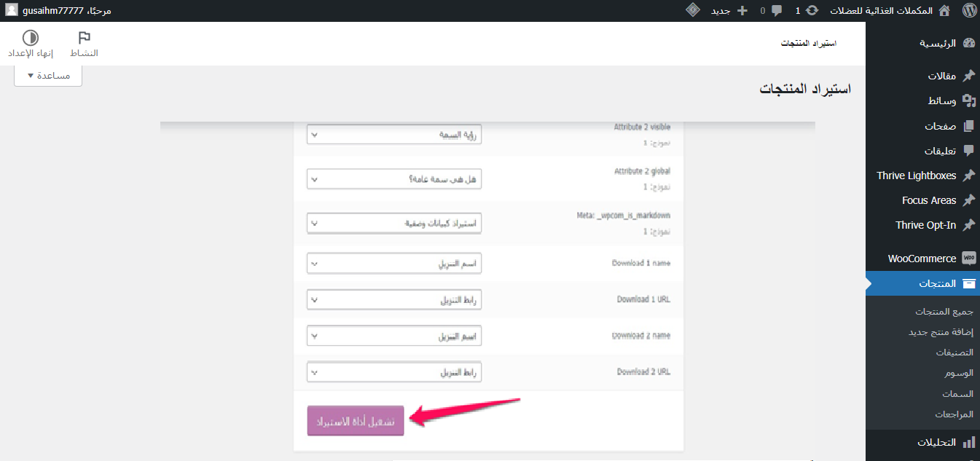The height and width of the screenshot is (461, 980).
Task: Click the diamond-shaped icon in admin bar
Action: point(693,10)
